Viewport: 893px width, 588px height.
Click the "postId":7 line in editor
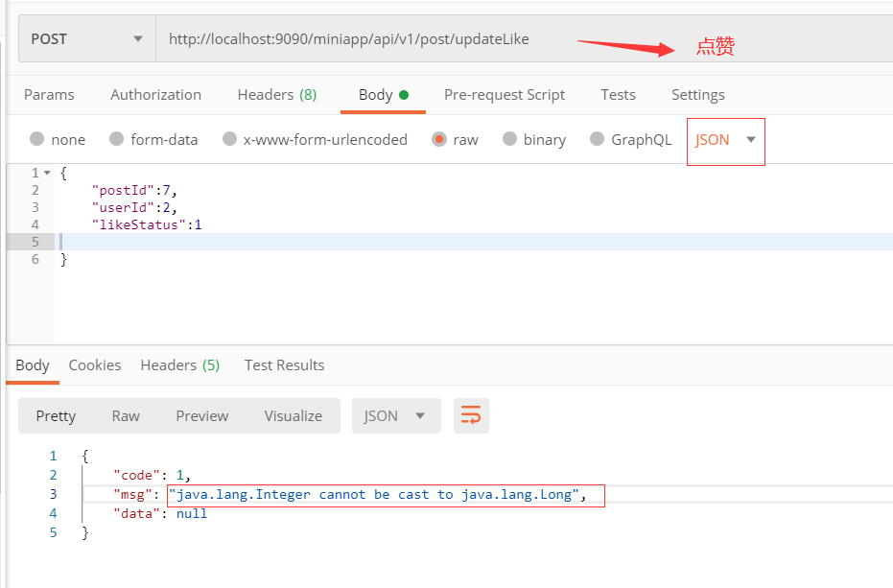tap(134, 190)
